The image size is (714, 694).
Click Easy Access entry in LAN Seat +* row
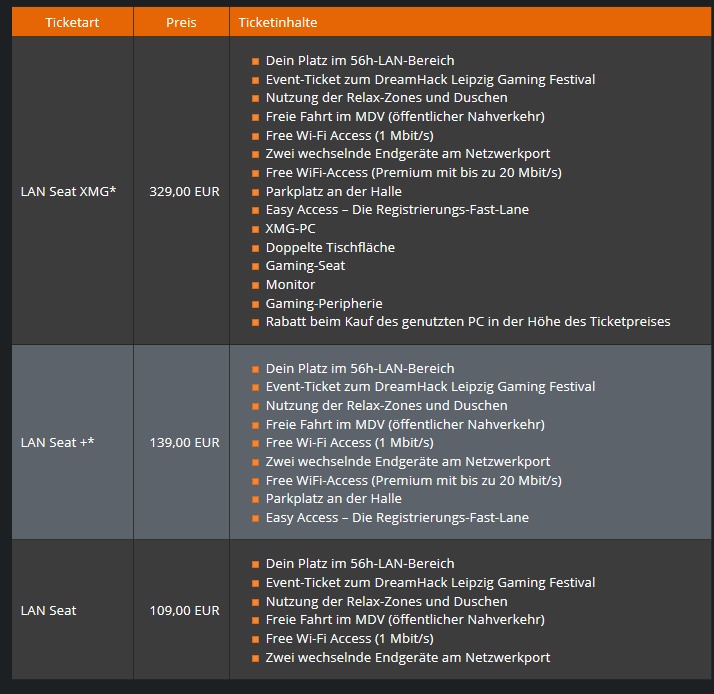(x=397, y=517)
